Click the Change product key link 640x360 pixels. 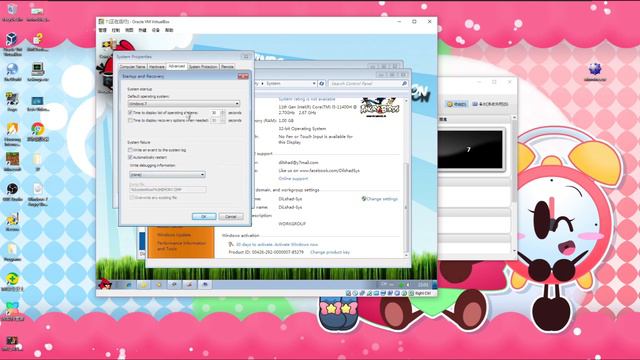(330, 252)
